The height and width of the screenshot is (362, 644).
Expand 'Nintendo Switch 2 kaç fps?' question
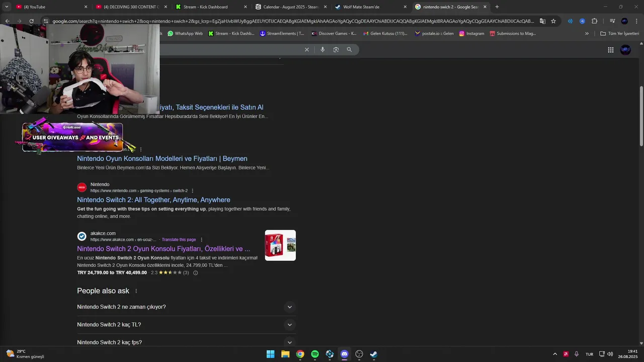pos(186,342)
